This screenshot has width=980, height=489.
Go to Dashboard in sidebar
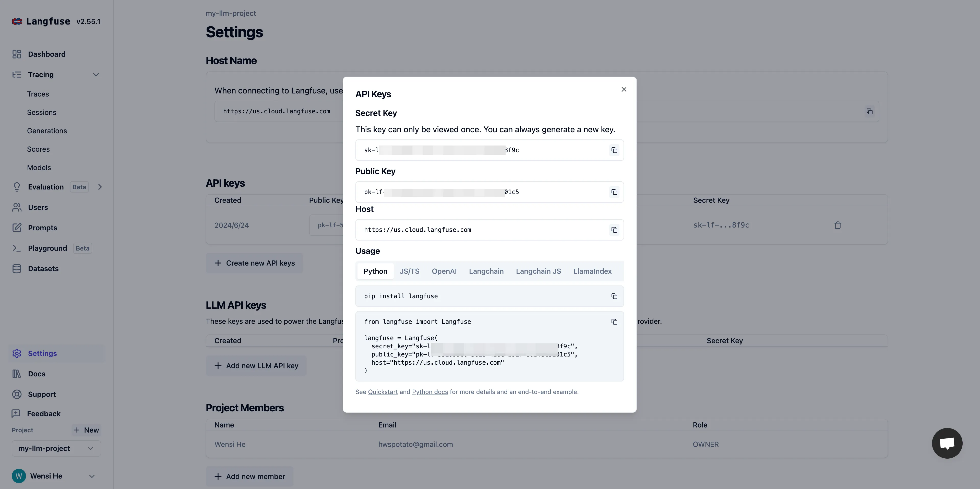46,54
